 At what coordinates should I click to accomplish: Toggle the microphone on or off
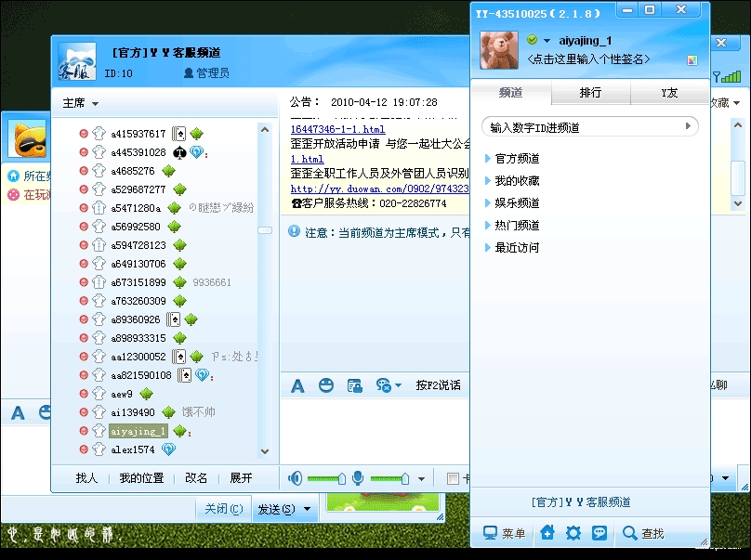358,478
